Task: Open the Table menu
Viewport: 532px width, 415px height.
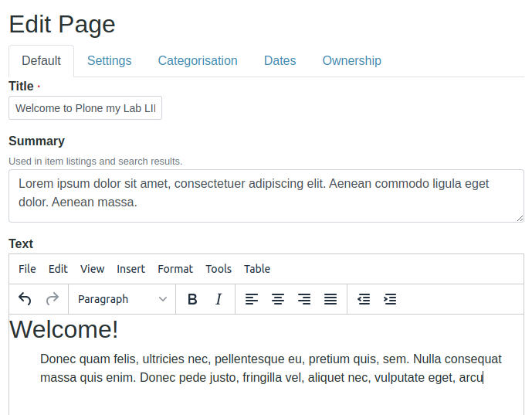Action: coord(257,269)
